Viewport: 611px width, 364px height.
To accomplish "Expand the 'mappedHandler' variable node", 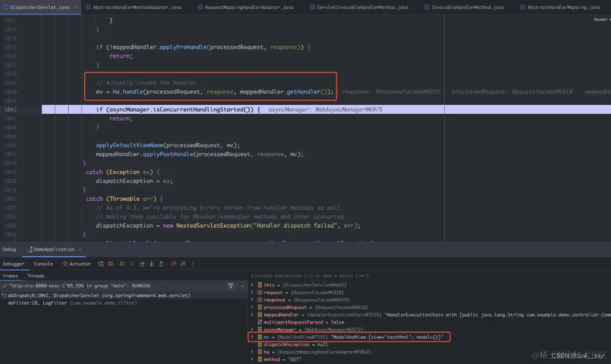I will point(252,315).
